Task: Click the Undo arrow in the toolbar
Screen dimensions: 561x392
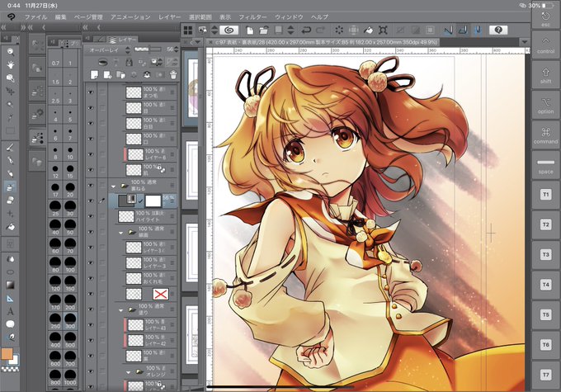Action: (306, 31)
